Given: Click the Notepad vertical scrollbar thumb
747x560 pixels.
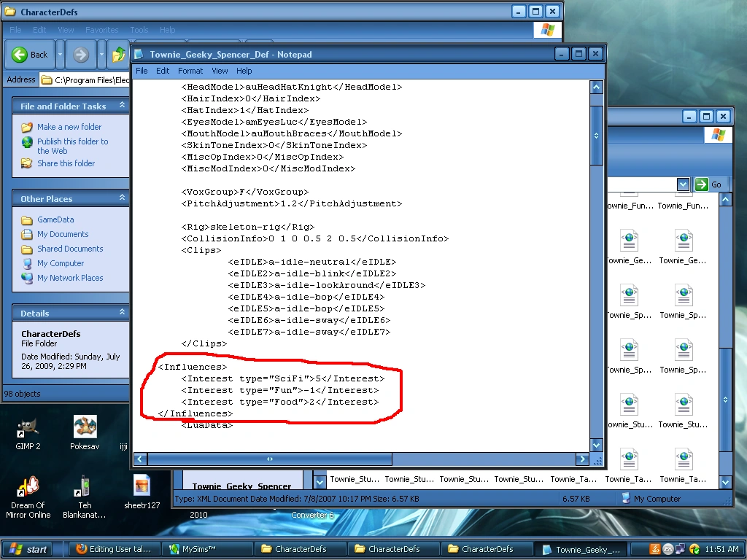Looking at the screenshot, I should click(x=597, y=135).
